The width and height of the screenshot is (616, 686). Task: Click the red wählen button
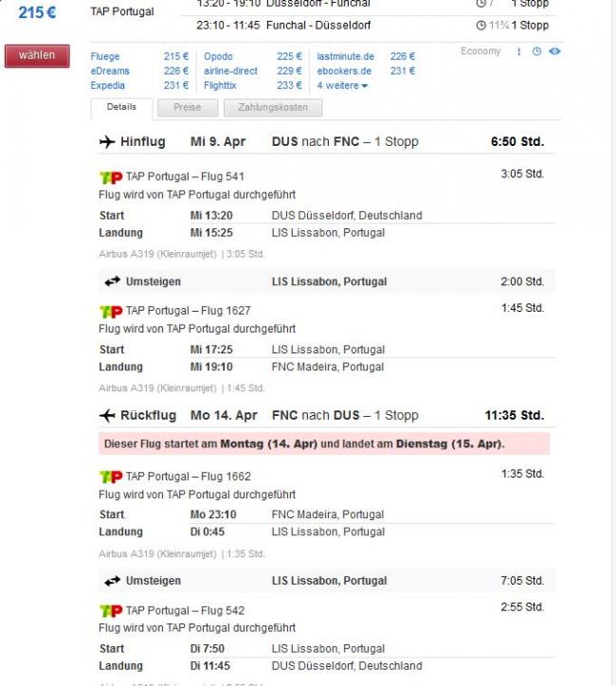pyautogui.click(x=37, y=56)
